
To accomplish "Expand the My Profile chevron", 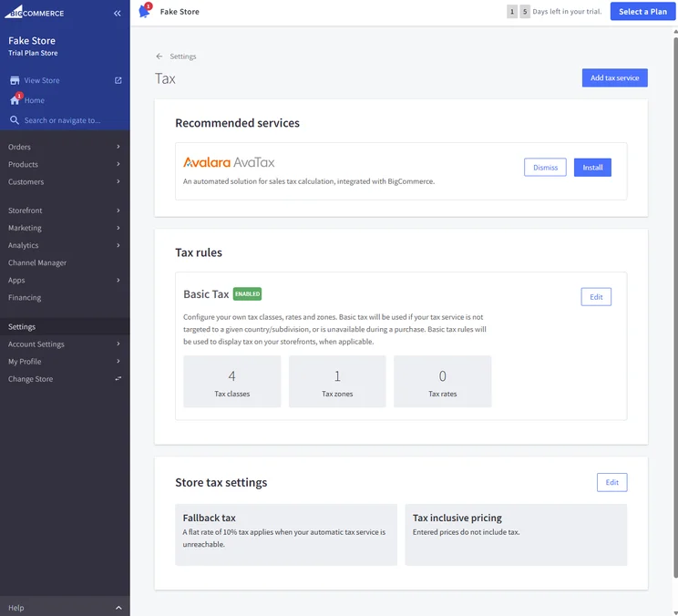I will click(x=118, y=362).
